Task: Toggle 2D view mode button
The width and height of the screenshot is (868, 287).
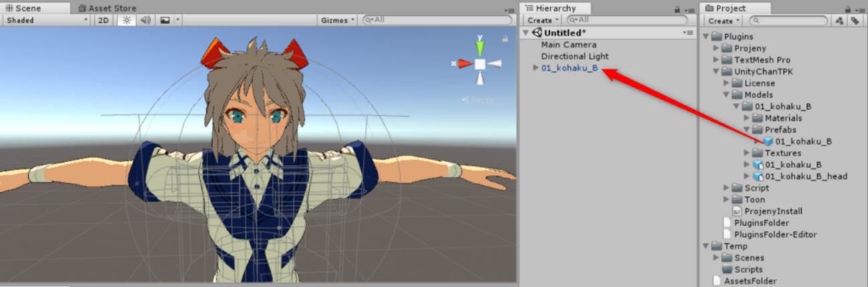Action: pos(104,20)
